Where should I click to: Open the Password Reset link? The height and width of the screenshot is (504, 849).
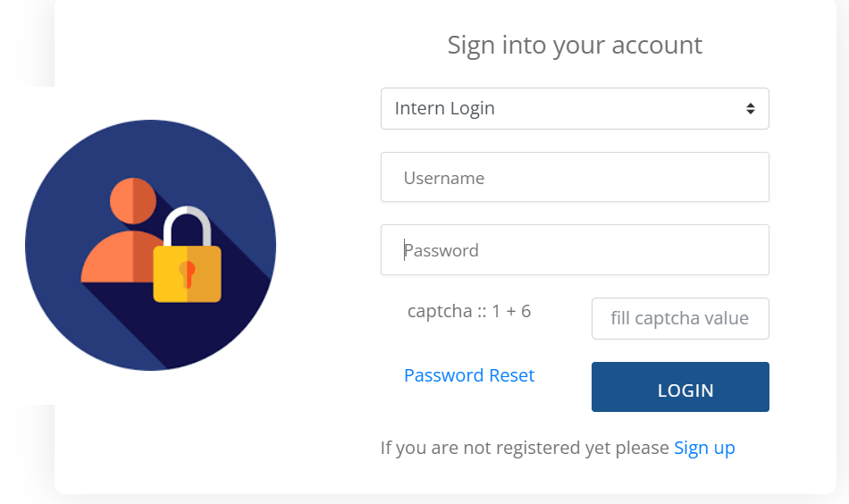(469, 375)
